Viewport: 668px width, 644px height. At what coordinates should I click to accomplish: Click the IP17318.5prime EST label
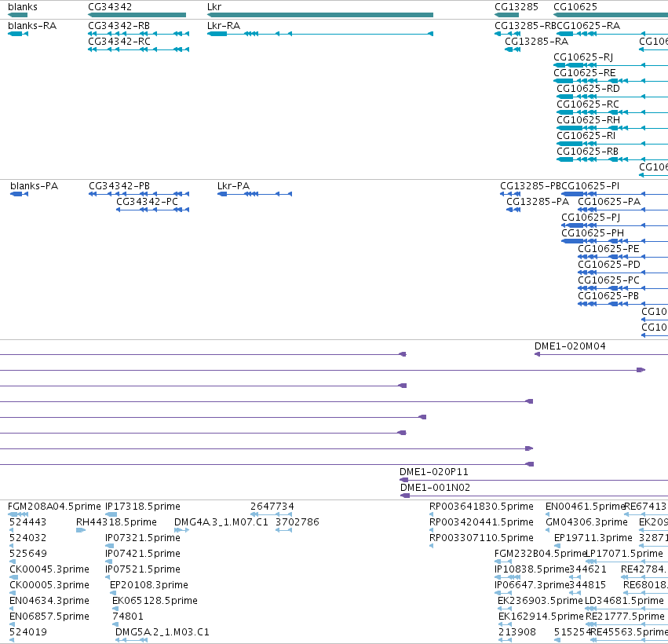(143, 507)
